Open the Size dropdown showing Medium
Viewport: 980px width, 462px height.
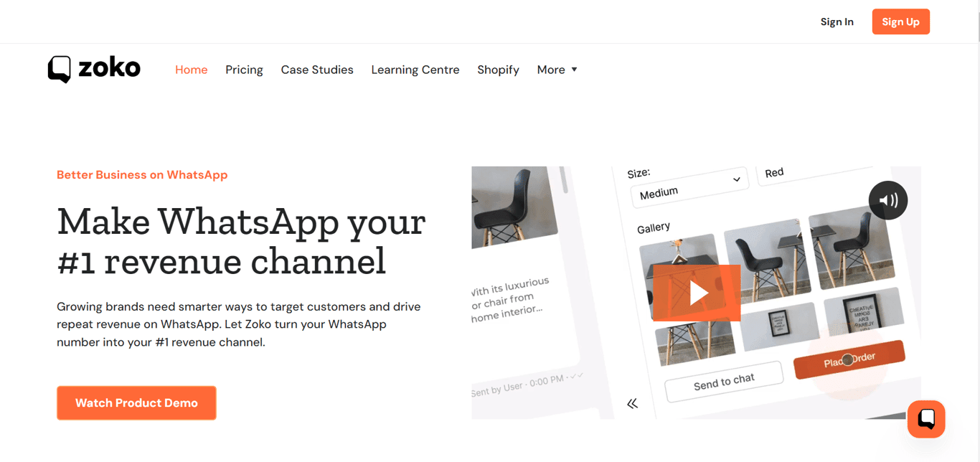[x=687, y=183]
